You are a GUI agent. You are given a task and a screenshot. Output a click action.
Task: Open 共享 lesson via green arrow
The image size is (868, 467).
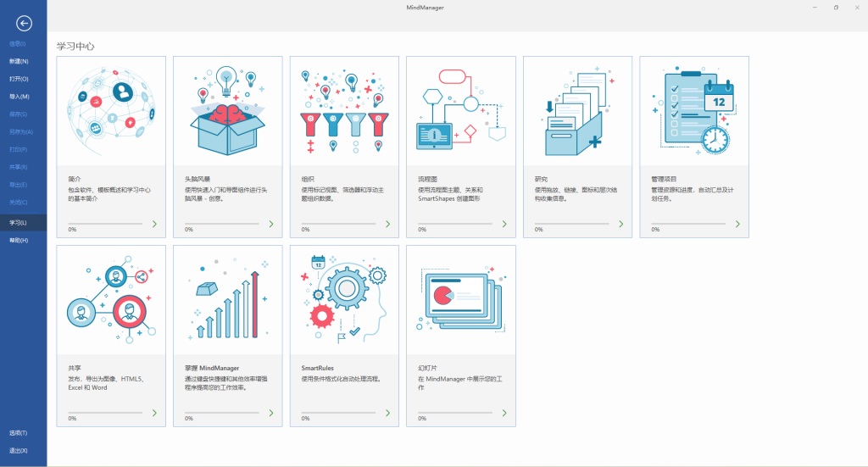click(x=154, y=413)
